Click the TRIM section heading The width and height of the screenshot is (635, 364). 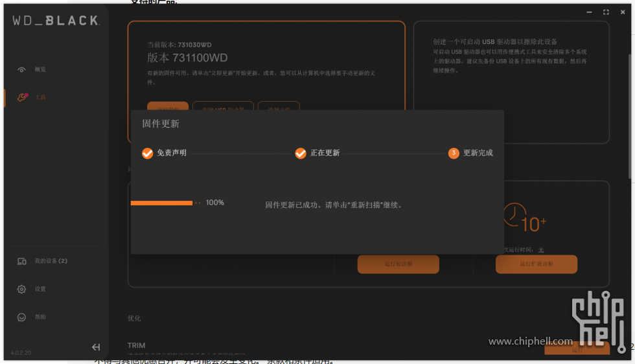137,345
